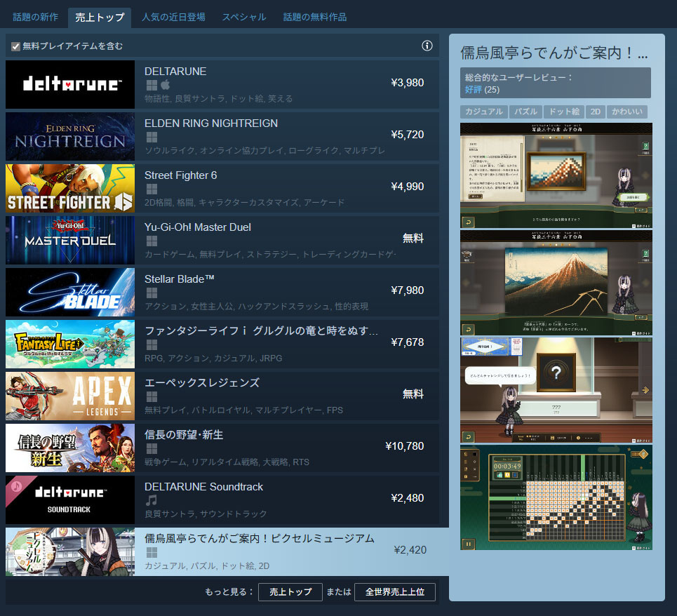677x616 pixels.
Task: Click Windows icon under ELDEN RING NIGHTREIGN
Action: 152,138
